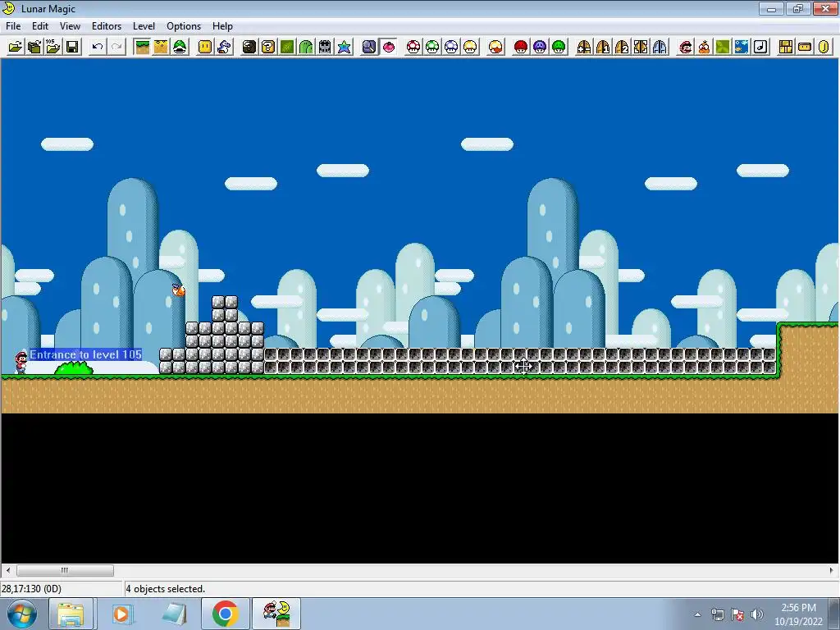The image size is (840, 630).
Task: Click the door with plus-minus icon
Action: [x=584, y=47]
